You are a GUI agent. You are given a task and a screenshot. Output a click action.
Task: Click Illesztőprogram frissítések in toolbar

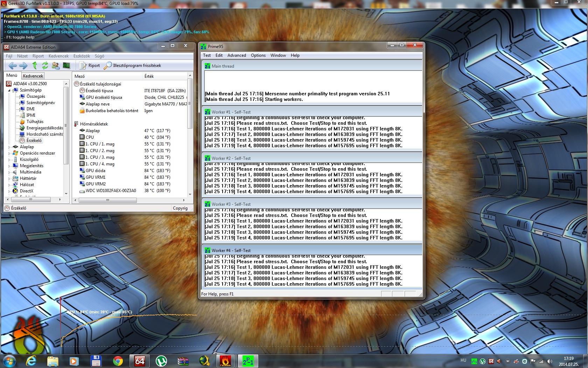click(133, 66)
